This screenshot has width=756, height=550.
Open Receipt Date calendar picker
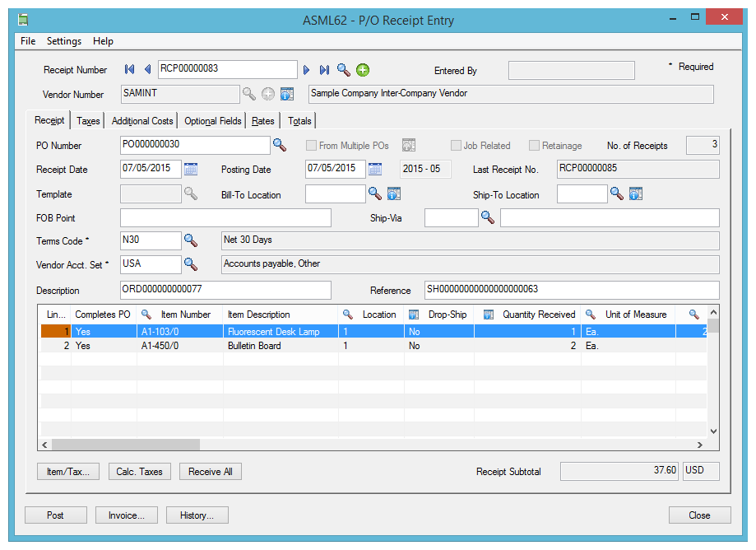pos(191,170)
